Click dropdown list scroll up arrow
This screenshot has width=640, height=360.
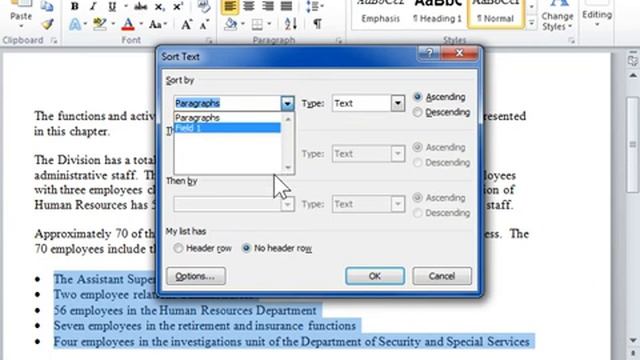click(288, 119)
